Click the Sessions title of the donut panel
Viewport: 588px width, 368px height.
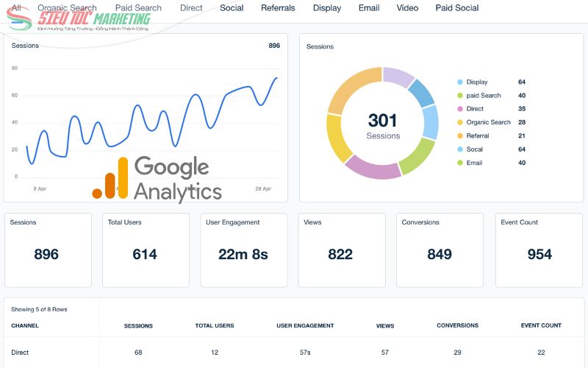pyautogui.click(x=320, y=46)
